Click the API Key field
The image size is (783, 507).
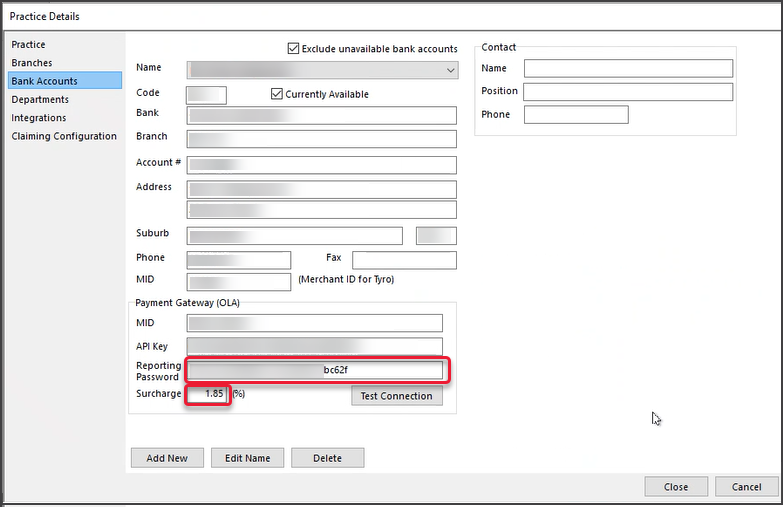(315, 346)
